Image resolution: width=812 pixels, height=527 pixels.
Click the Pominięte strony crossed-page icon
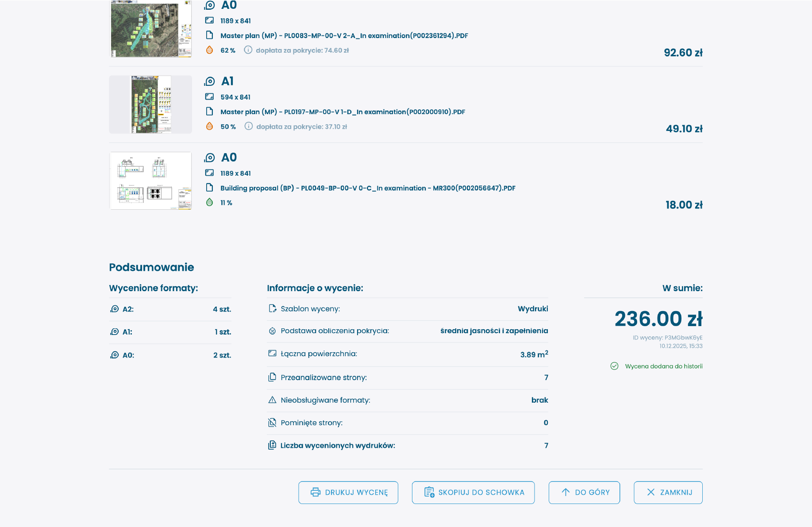click(x=272, y=423)
